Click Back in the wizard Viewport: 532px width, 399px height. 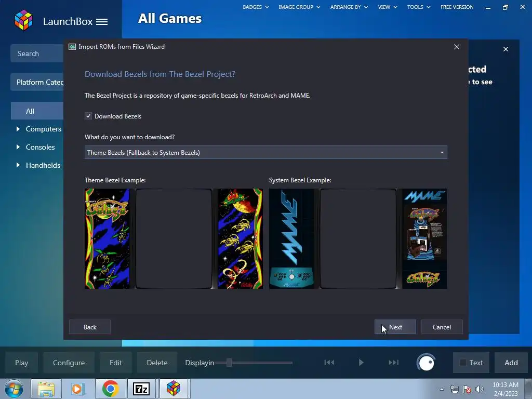click(x=90, y=327)
